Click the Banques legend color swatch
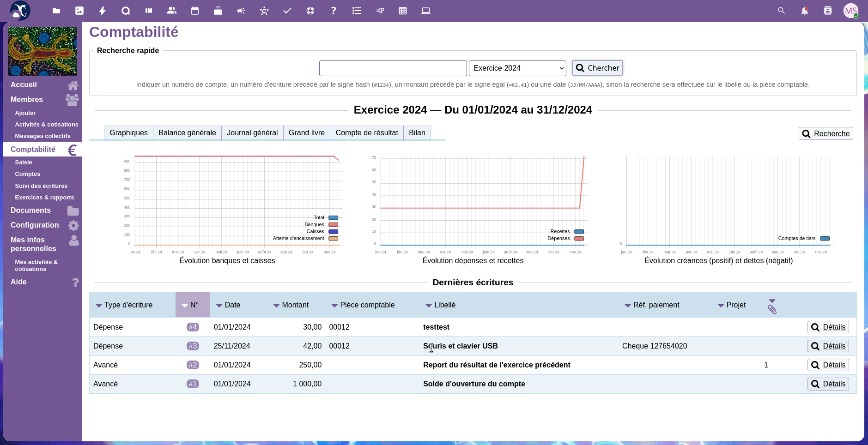The width and height of the screenshot is (868, 445). pos(333,225)
